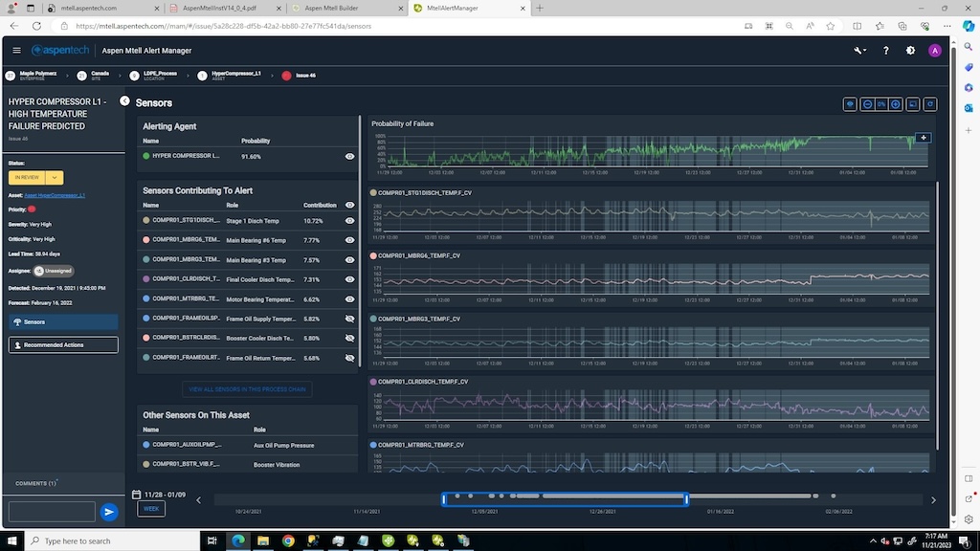This screenshot has width=980, height=551.
Task: Open the status dropdown arrow next to IN REVIEW
Action: tap(55, 177)
